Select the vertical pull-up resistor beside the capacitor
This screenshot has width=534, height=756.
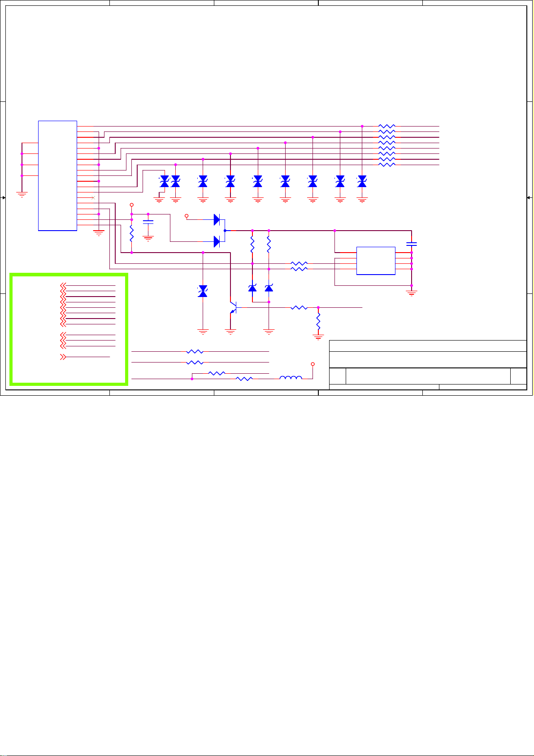[131, 233]
